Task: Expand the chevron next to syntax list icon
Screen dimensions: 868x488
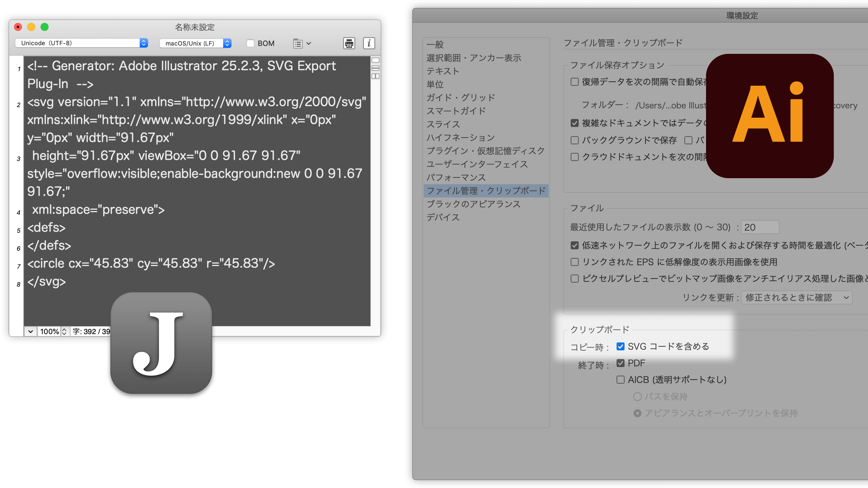Action: 308,44
